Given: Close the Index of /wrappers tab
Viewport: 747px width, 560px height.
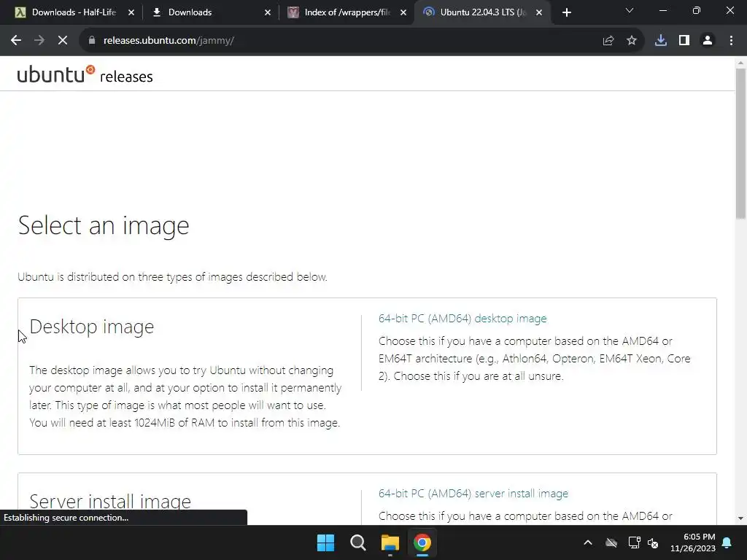Looking at the screenshot, I should point(403,12).
